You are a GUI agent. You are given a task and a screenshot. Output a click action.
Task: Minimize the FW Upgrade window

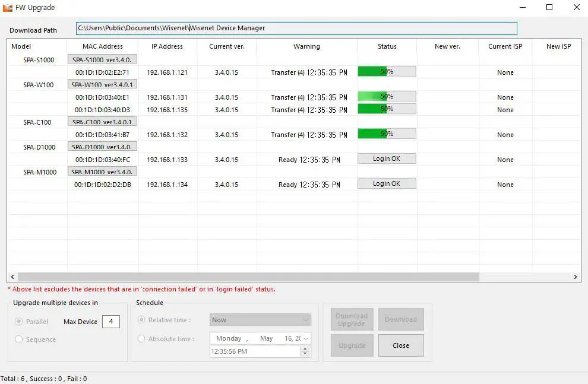[x=523, y=7]
